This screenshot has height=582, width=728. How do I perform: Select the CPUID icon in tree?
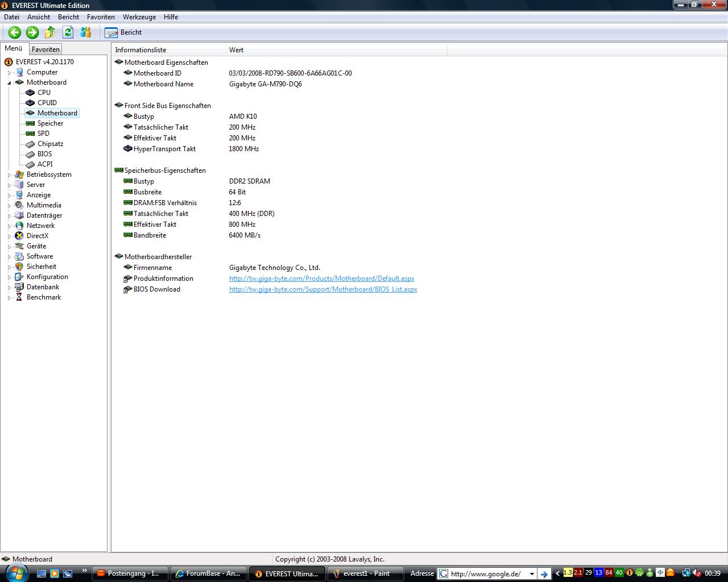point(30,103)
